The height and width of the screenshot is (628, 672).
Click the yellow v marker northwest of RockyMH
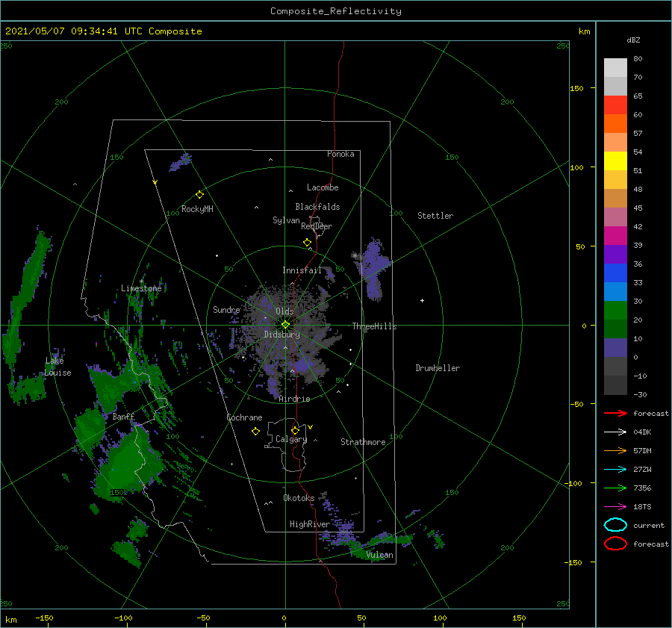click(155, 182)
